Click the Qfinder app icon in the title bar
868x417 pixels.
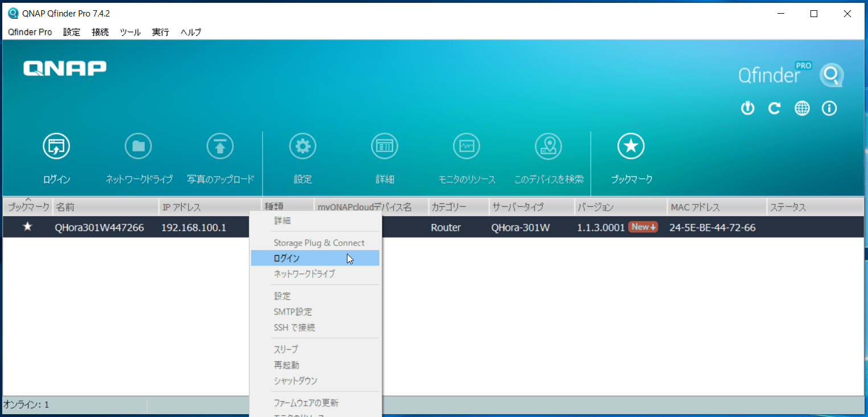click(x=13, y=14)
